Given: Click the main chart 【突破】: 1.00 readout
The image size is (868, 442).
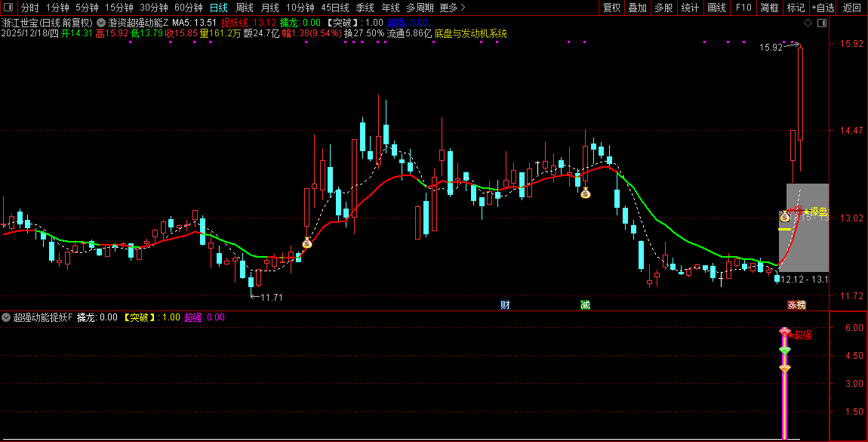Looking at the screenshot, I should 354,23.
